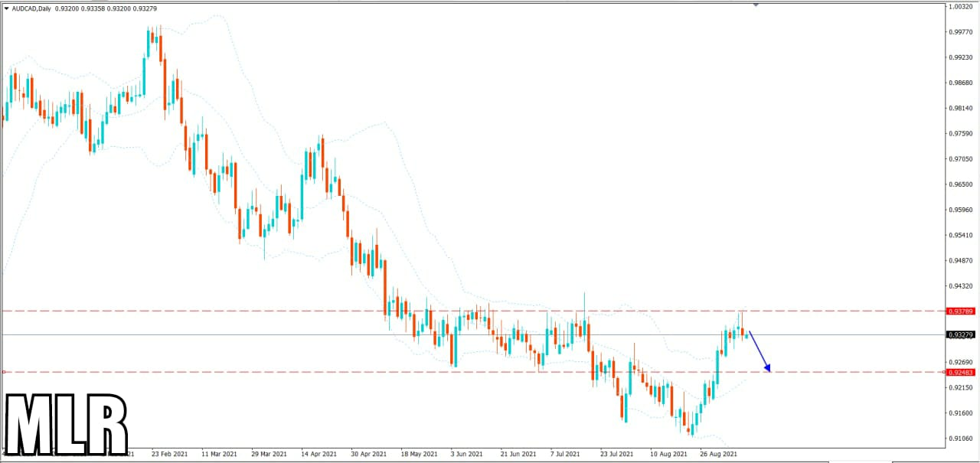Click the 18 May 2021 date label
This screenshot has height=463, width=980.
tap(419, 454)
